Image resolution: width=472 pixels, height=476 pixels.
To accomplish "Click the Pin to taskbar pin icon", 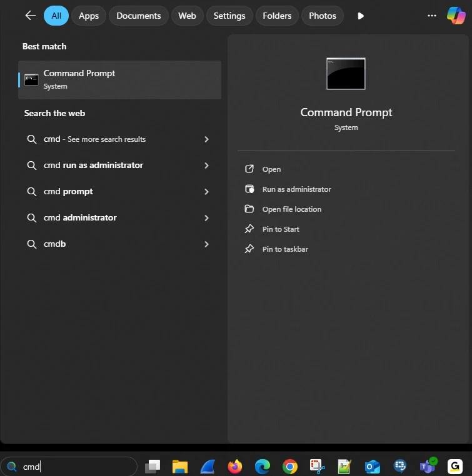I will coord(249,249).
